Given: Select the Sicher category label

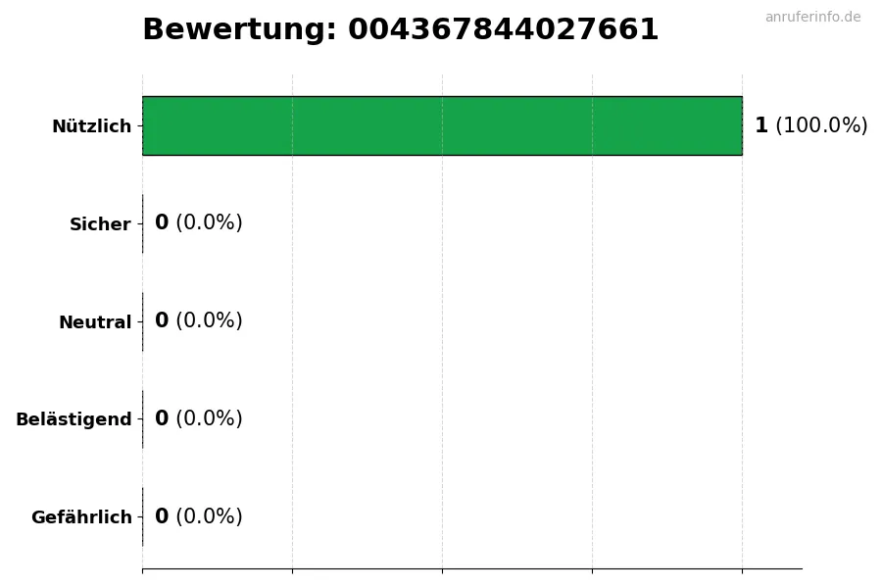Looking at the screenshot, I should pos(100,224).
